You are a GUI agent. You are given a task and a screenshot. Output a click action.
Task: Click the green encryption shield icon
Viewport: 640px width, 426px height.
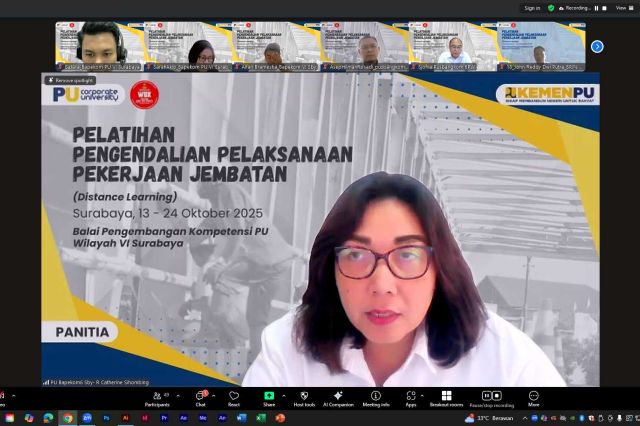551,7
